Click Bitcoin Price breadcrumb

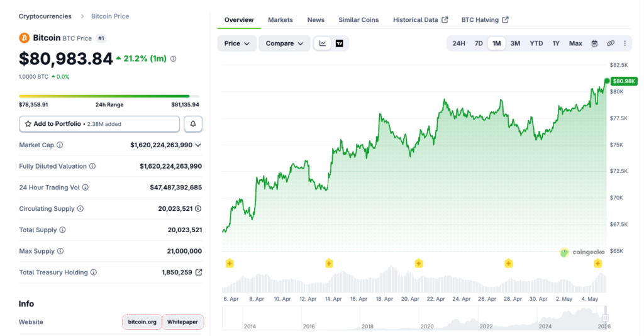pyautogui.click(x=110, y=16)
